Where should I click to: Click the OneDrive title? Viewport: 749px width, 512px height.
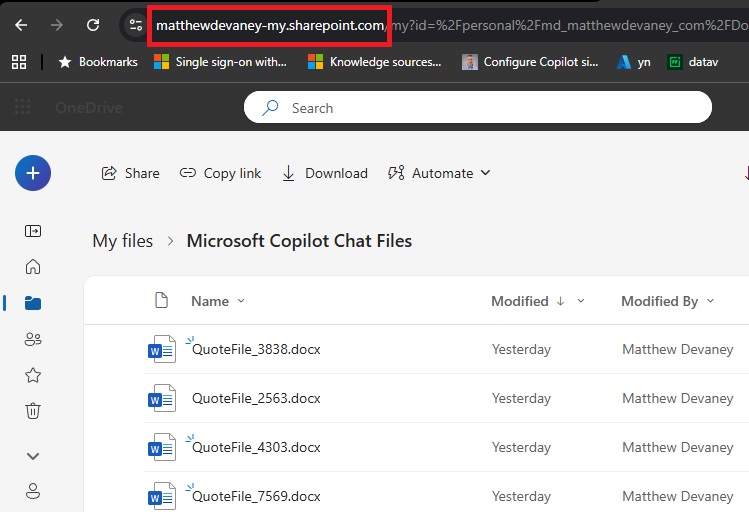point(89,107)
